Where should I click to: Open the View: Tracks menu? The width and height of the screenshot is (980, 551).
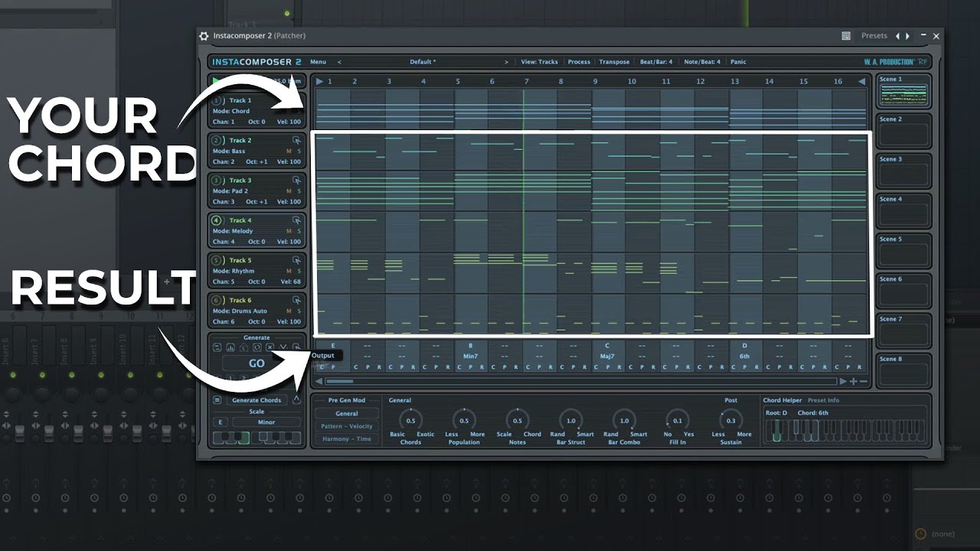click(x=540, y=62)
